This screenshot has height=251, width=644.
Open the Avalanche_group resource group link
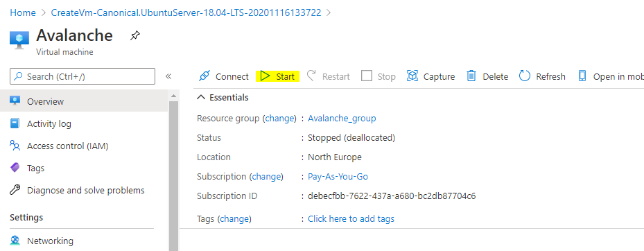pos(342,119)
